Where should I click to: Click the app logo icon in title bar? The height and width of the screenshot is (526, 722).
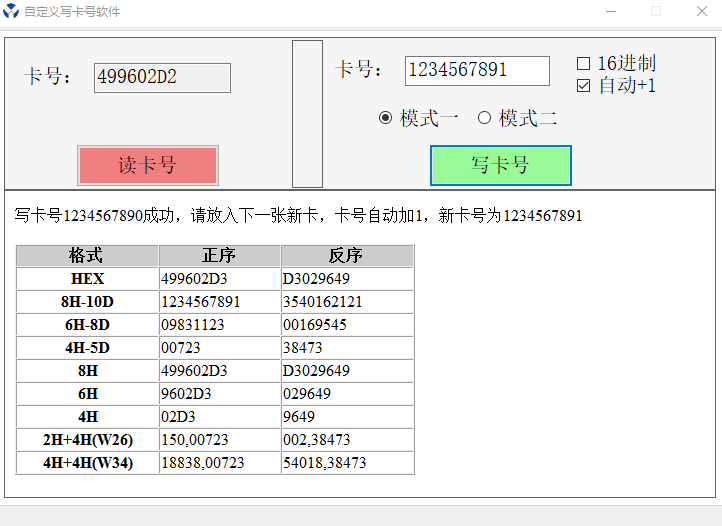(x=11, y=12)
